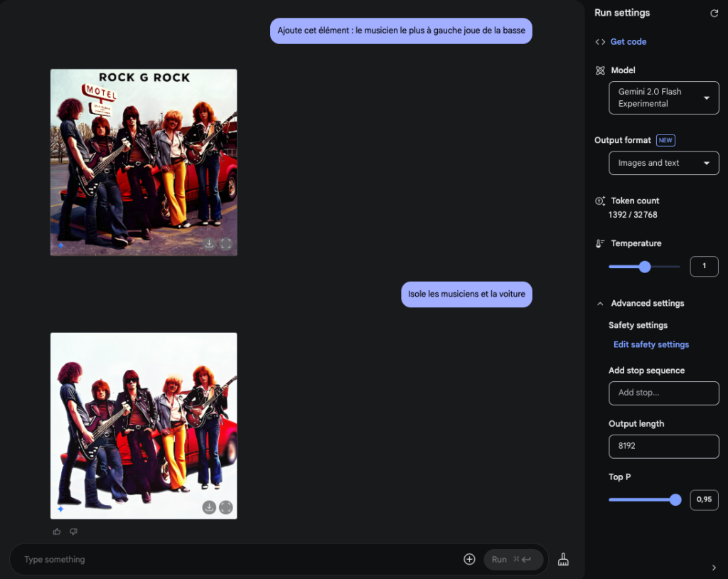Download the isolated white-background band image
728x579 pixels.
click(209, 507)
